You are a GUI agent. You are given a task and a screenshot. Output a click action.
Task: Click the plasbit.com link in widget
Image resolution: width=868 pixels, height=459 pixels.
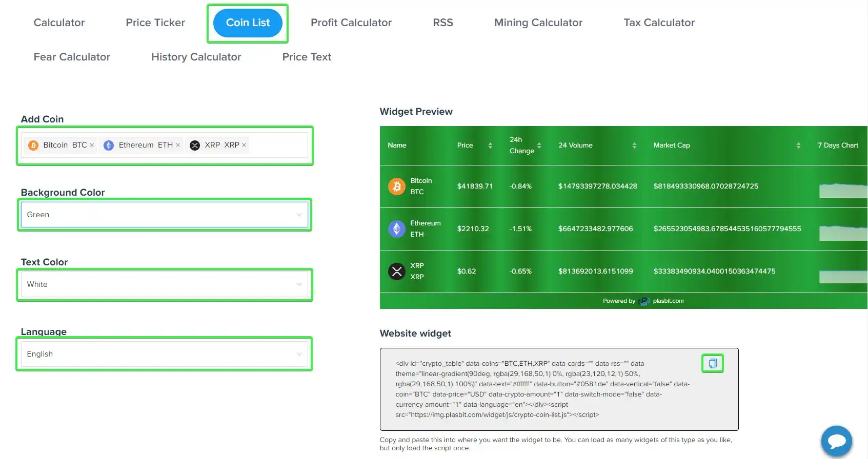668,301
